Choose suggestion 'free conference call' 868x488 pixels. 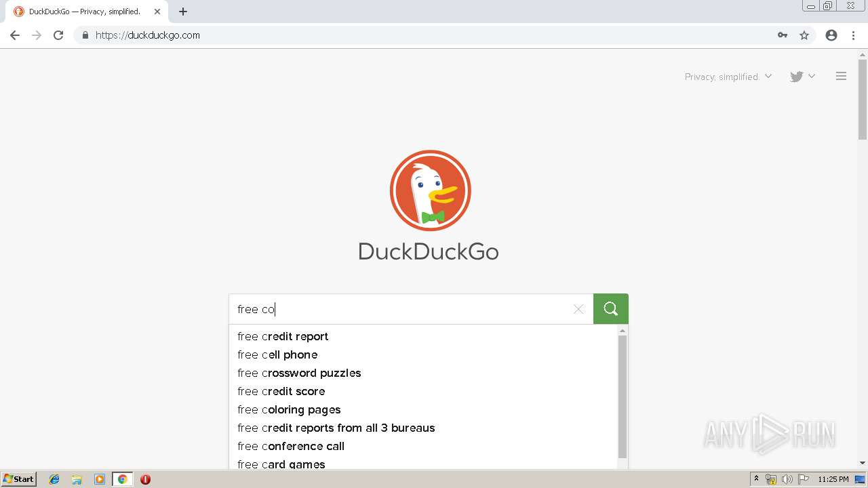423,447
